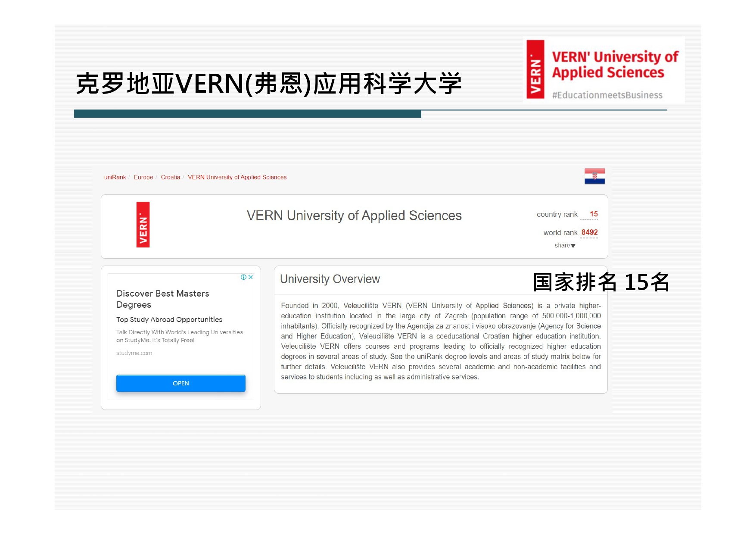Click VERN University of Applied Sciences breadcrumb

coord(237,177)
